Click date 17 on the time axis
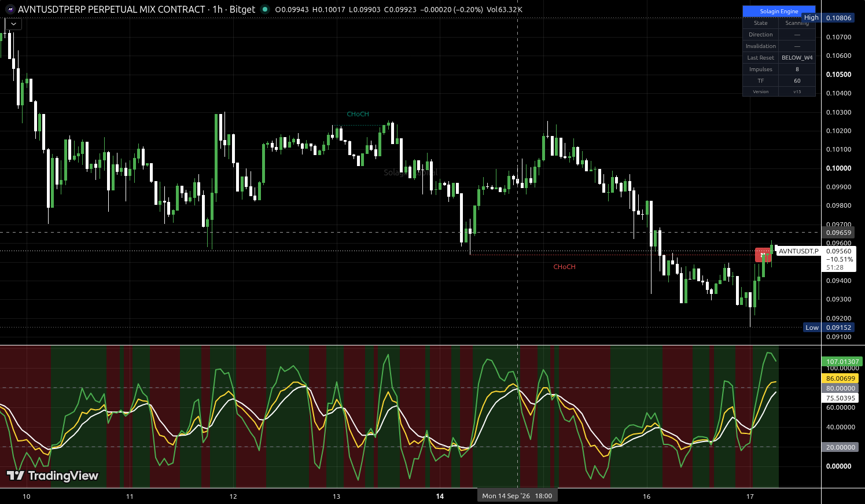 pyautogui.click(x=750, y=496)
